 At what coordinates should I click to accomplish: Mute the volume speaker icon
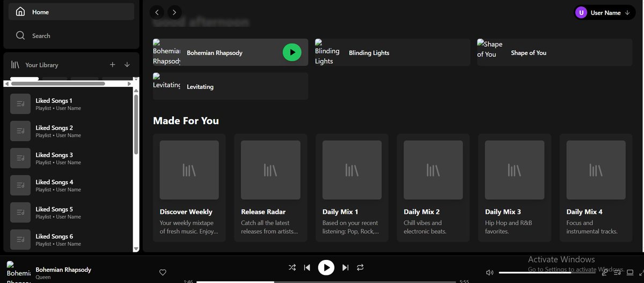point(489,272)
